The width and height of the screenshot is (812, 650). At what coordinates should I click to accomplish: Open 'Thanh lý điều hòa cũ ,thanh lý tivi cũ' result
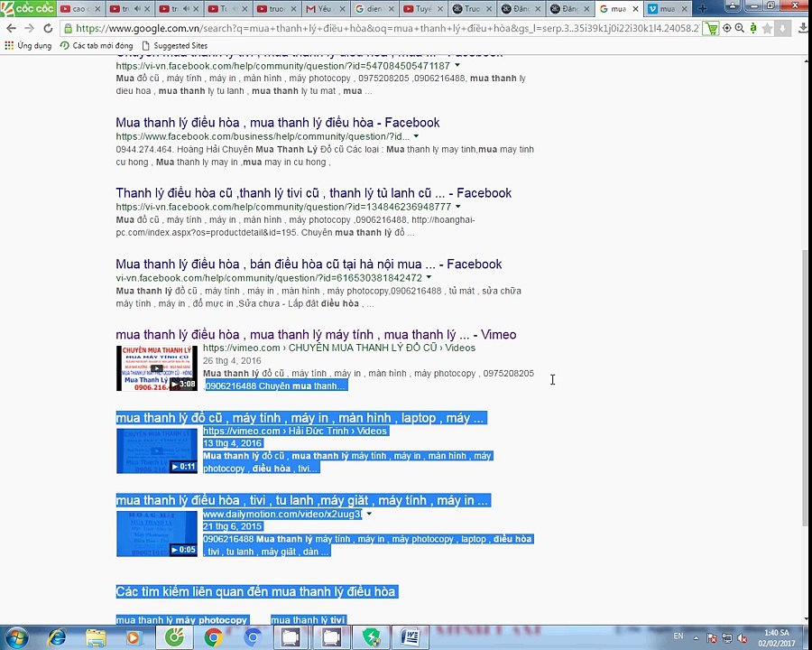click(x=313, y=193)
